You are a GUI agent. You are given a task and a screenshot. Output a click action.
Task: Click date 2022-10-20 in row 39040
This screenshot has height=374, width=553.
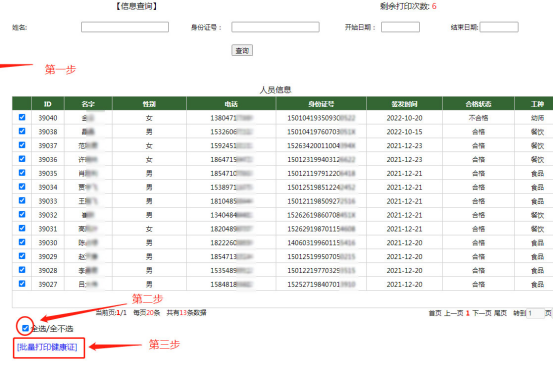(404, 118)
